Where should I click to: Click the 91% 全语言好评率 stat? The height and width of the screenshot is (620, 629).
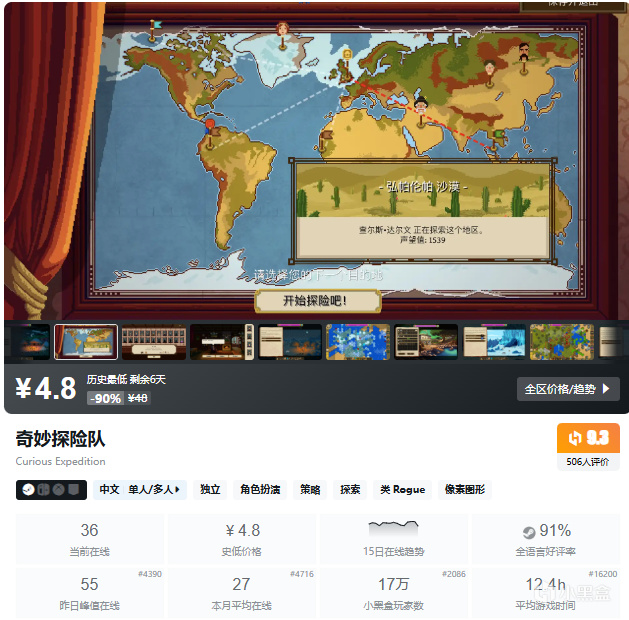pos(546,539)
